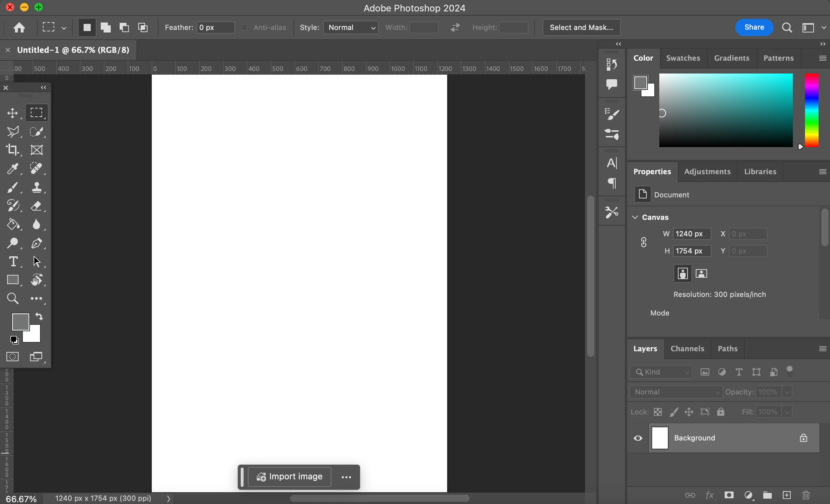Select the Crop tool
This screenshot has height=504, width=830.
[12, 150]
